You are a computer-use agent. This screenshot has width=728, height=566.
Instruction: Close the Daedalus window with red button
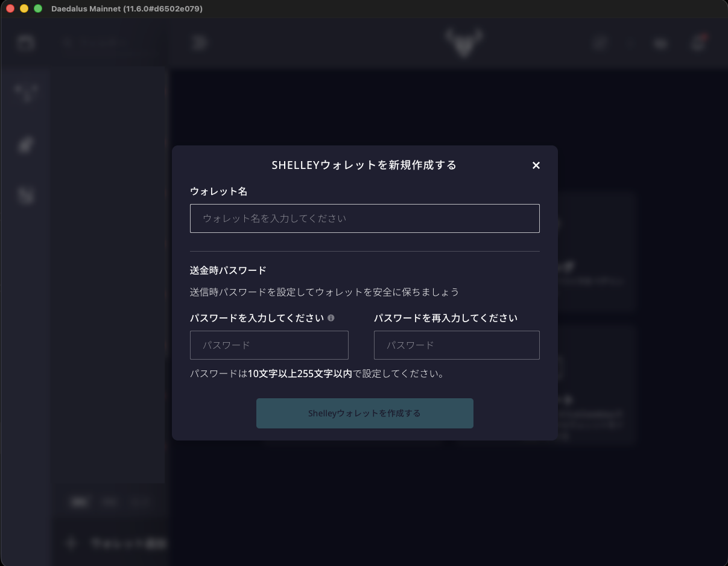(x=10, y=9)
